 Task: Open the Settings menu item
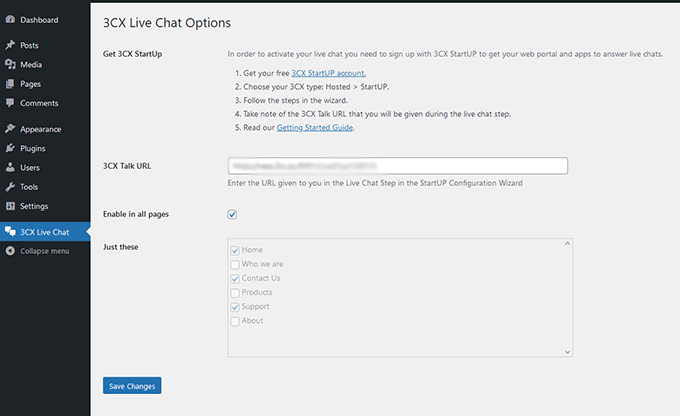point(33,206)
